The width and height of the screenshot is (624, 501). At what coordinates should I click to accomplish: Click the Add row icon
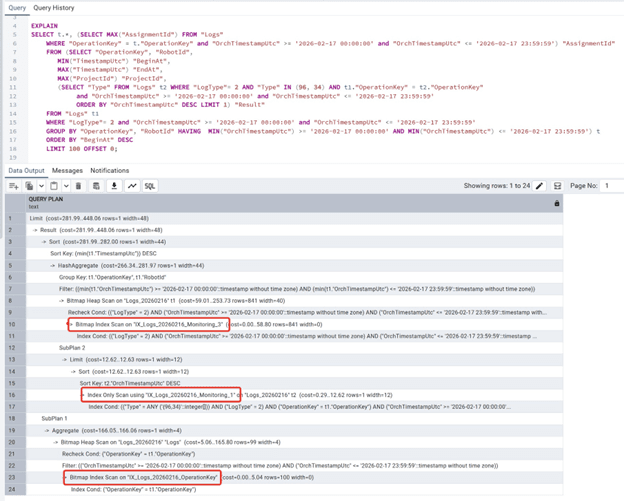pyautogui.click(x=13, y=186)
